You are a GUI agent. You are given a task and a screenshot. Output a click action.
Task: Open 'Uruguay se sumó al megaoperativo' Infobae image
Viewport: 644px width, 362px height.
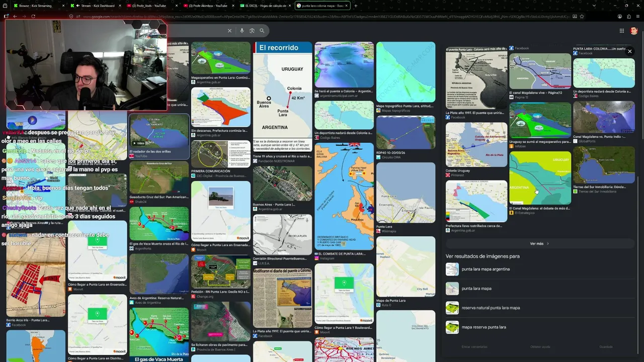(x=540, y=120)
